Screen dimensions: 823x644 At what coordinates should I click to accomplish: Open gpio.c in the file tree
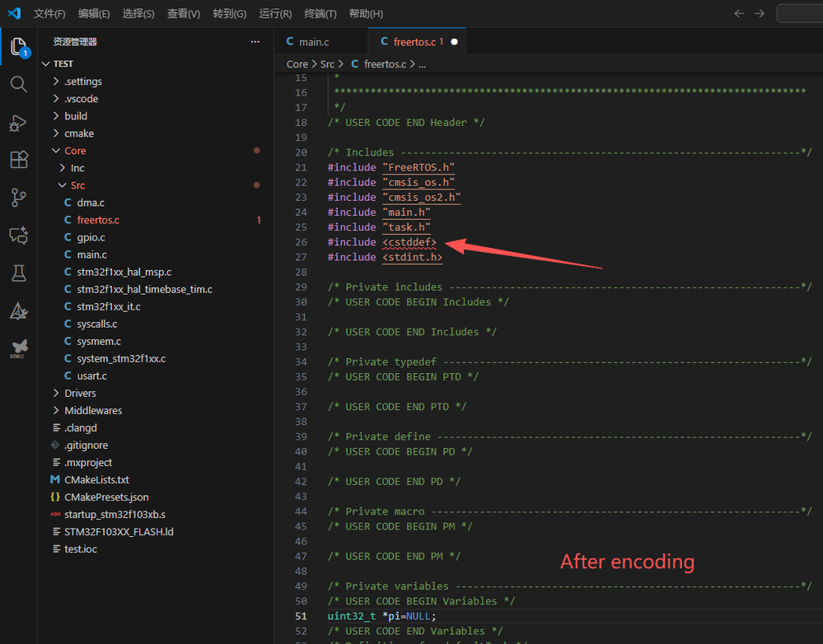coord(91,237)
